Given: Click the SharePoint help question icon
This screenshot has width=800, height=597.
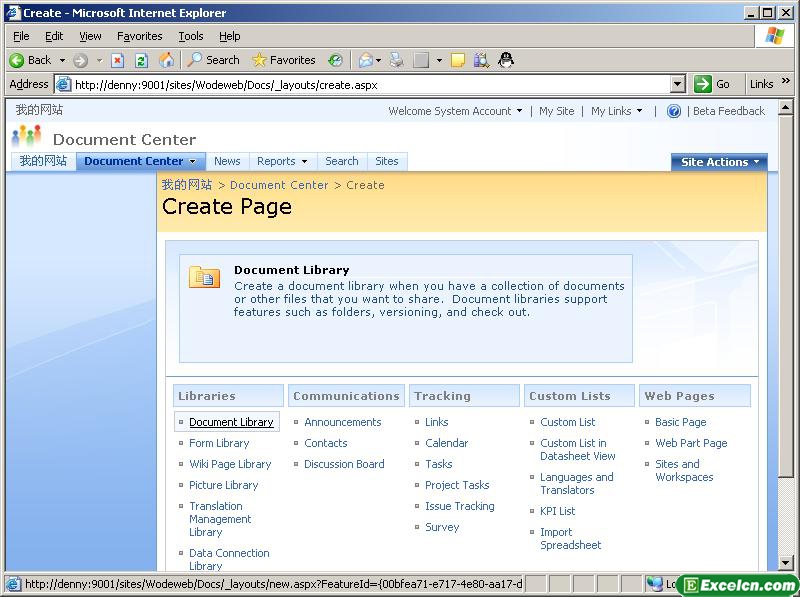Looking at the screenshot, I should (x=674, y=111).
